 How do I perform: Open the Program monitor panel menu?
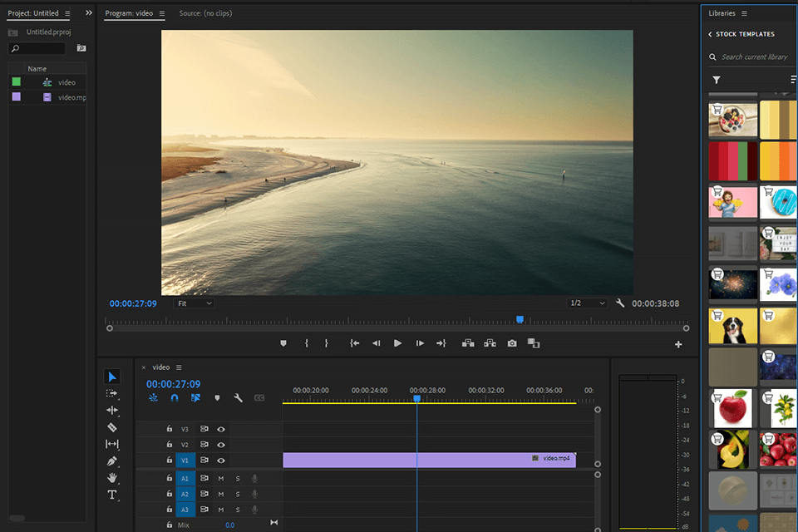click(x=162, y=14)
